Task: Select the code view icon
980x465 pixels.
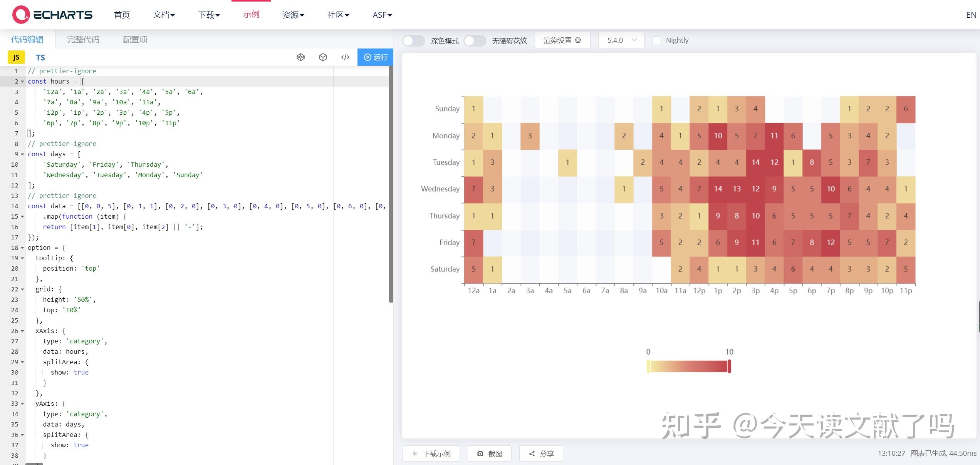Action: [345, 57]
